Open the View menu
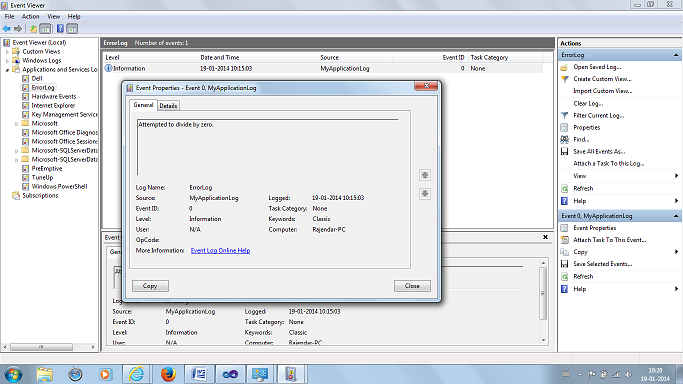This screenshot has width=683, height=384. click(x=54, y=17)
